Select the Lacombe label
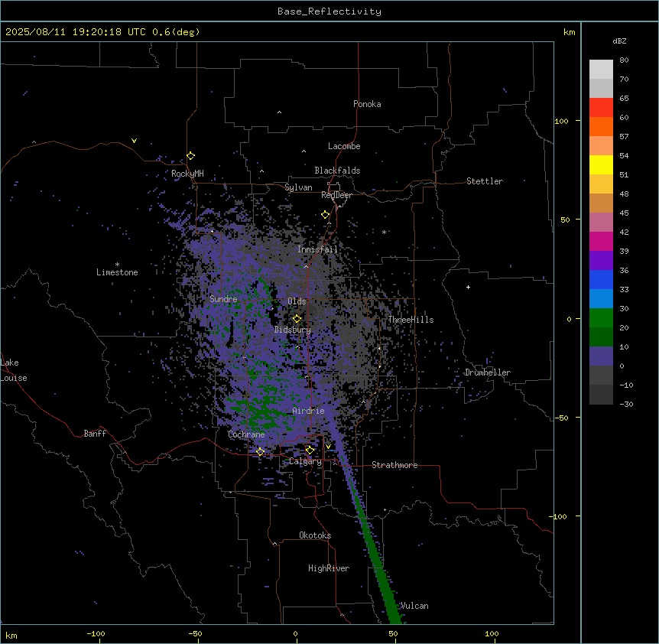The width and height of the screenshot is (659, 644). [x=344, y=146]
